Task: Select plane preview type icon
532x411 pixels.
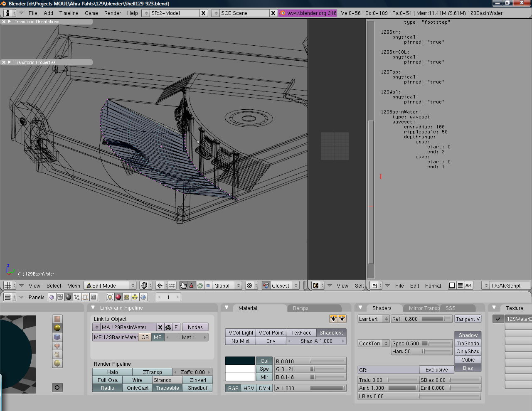Action: point(57,319)
